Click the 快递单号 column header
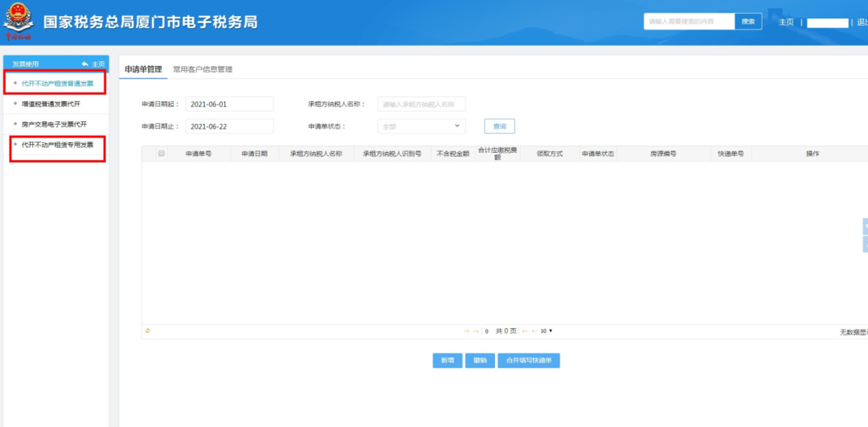This screenshot has width=868, height=427. [x=731, y=154]
